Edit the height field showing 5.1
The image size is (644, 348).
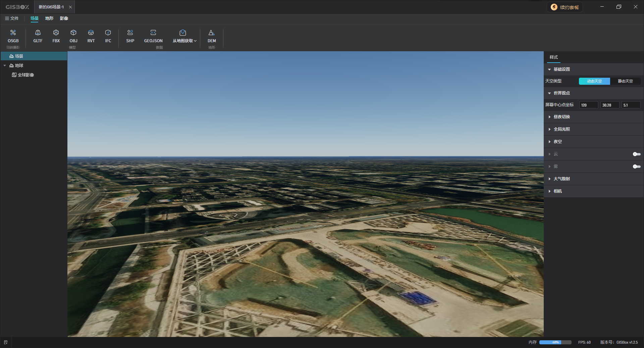(631, 105)
